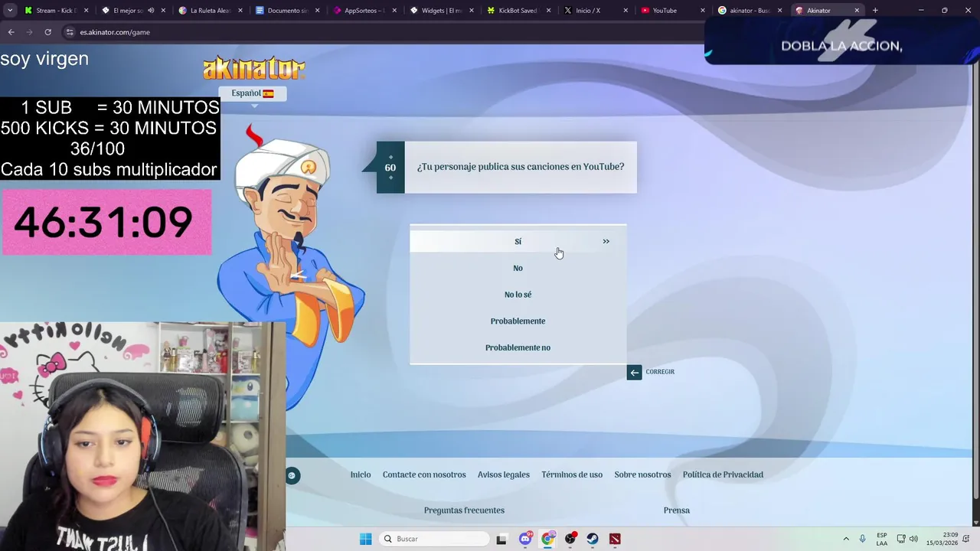
Task: Open OBS Studio from the taskbar
Action: (x=570, y=539)
